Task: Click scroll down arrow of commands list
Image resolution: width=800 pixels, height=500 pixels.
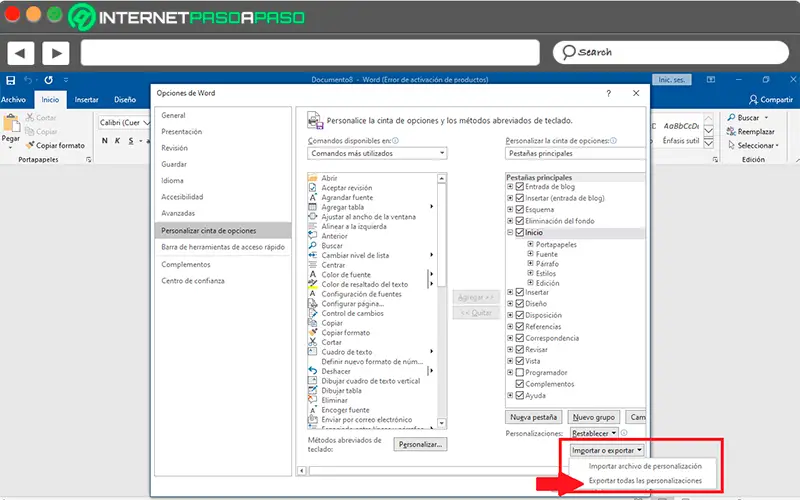Action: point(442,423)
